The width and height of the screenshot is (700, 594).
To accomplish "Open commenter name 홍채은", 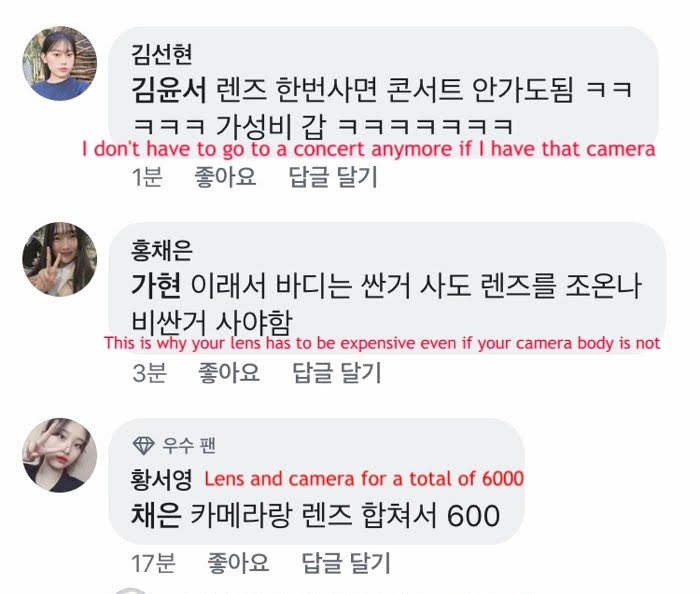I will point(162,250).
